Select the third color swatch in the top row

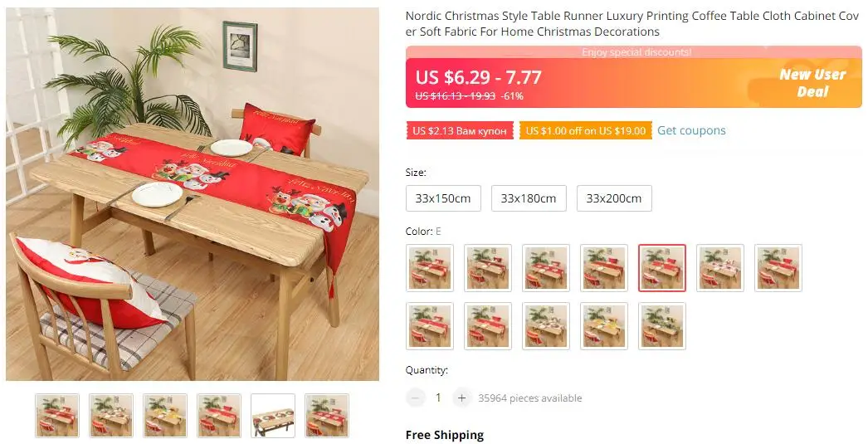(x=546, y=268)
